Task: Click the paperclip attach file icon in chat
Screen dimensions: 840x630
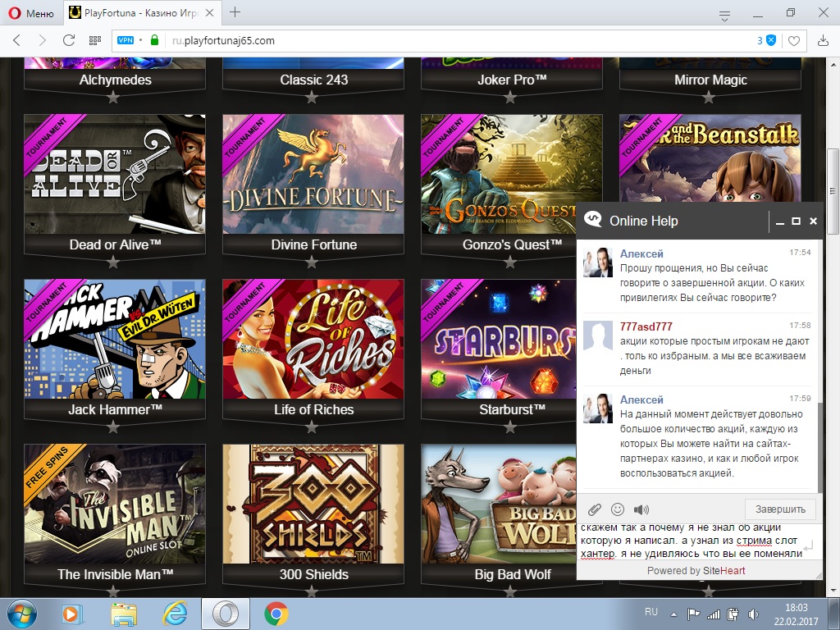Action: coord(595,509)
